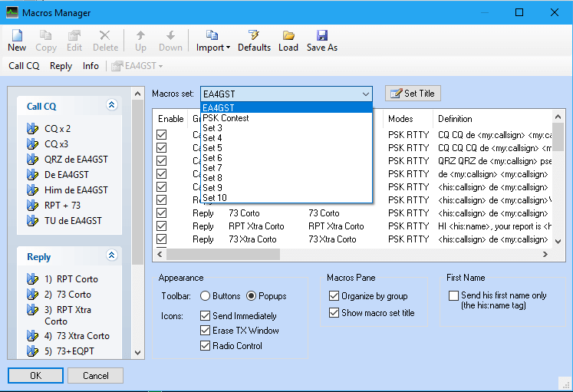Run the Him de EA4GST macro
The width and height of the screenshot is (573, 392).
[76, 190]
